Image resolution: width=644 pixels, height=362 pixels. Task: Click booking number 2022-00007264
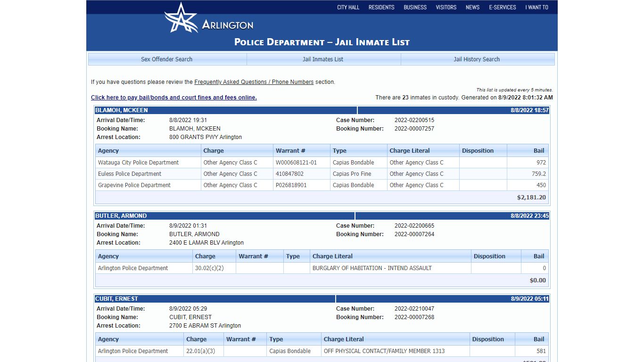point(414,234)
